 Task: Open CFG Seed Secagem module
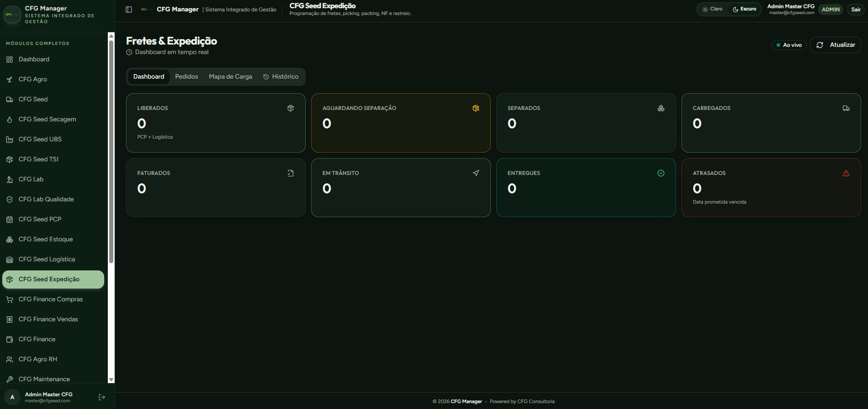53,120
